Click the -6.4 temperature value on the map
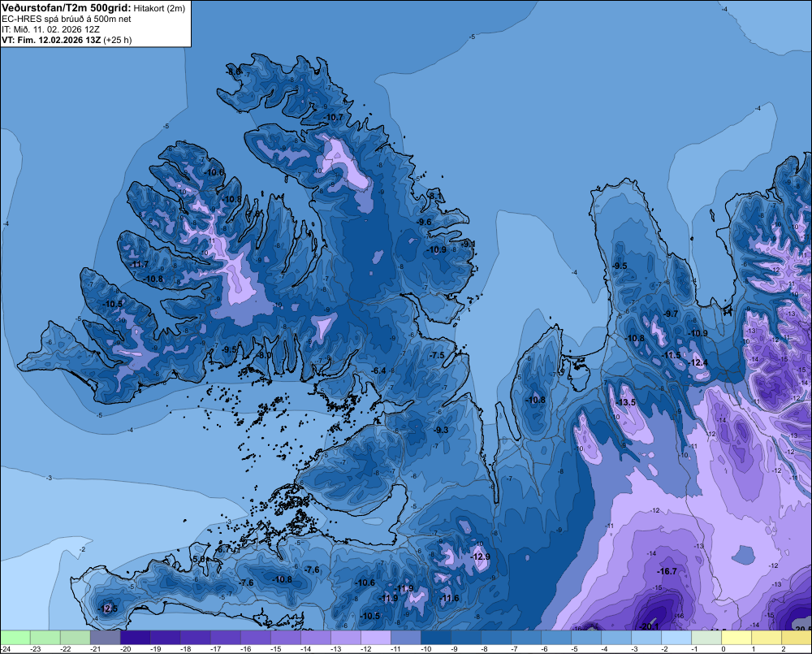 point(378,370)
